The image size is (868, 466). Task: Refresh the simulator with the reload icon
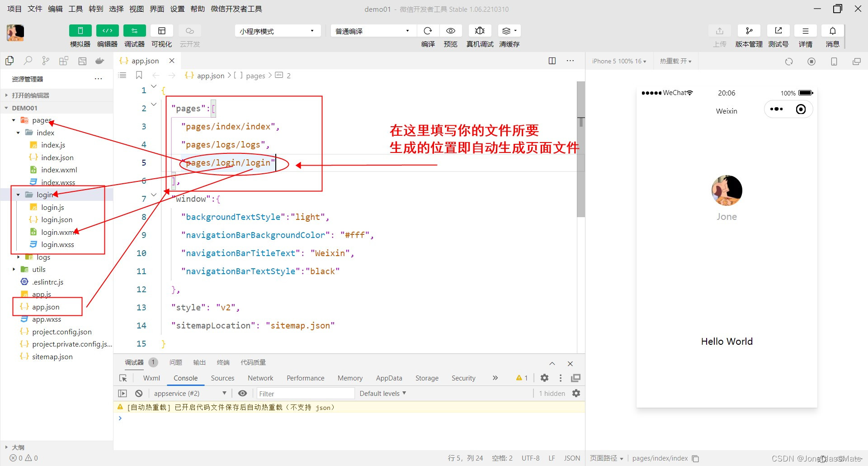pyautogui.click(x=789, y=62)
